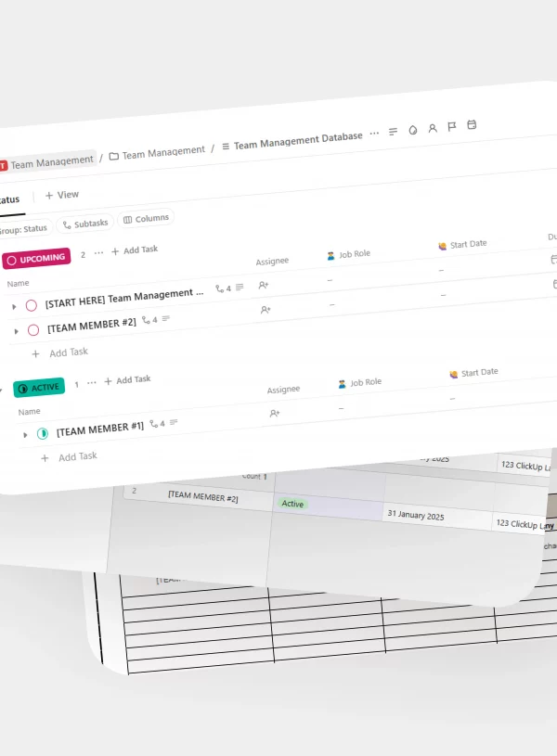This screenshot has width=557, height=756.
Task: Open the Group: Status dropdown
Action: [x=23, y=229]
